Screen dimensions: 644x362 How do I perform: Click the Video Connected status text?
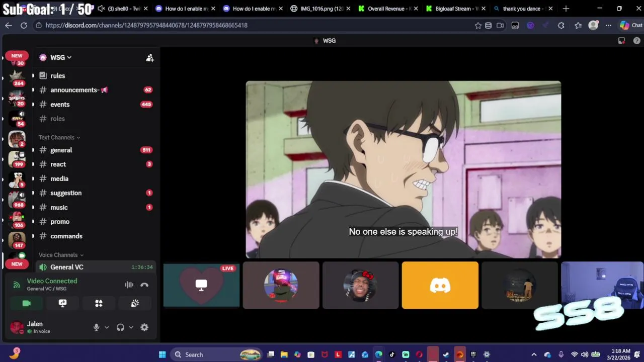click(52, 281)
